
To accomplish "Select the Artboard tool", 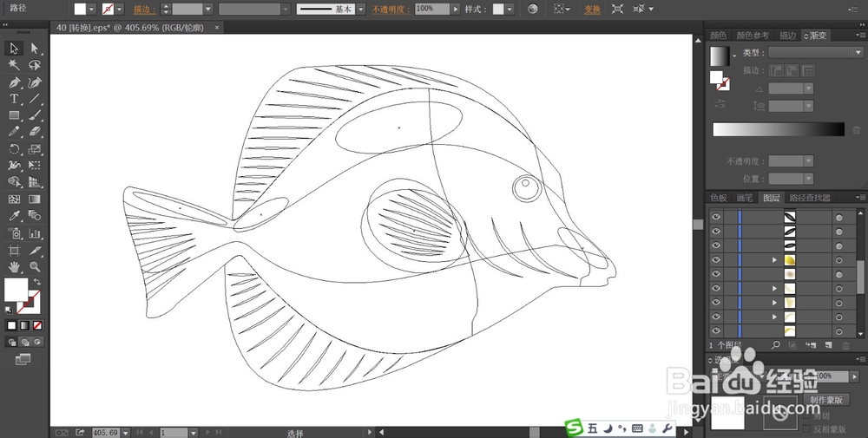I will (x=14, y=251).
